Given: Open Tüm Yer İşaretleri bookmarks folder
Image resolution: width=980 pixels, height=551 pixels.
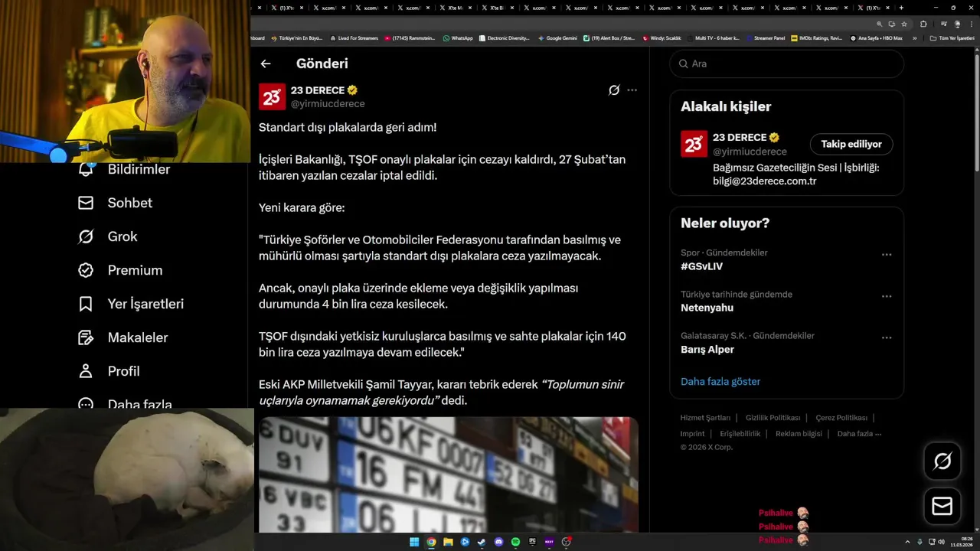Looking at the screenshot, I should click(952, 37).
